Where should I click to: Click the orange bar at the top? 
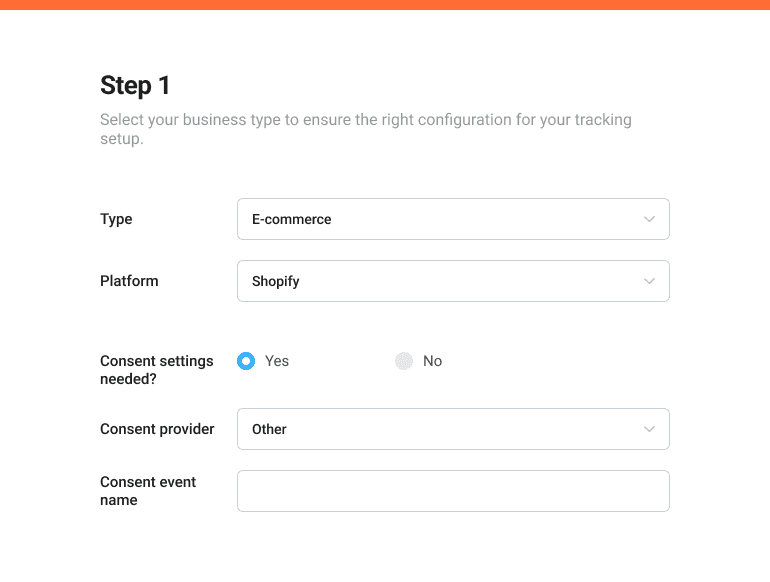[385, 5]
